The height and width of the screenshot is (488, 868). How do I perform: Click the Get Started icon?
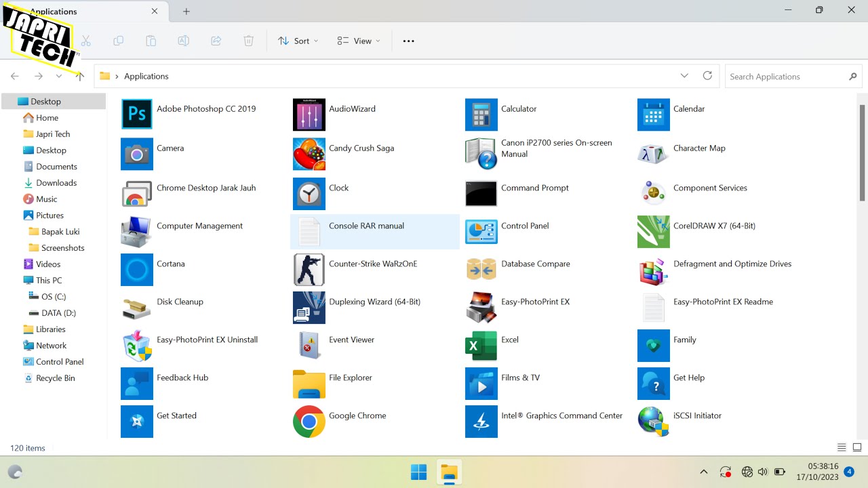pos(137,422)
